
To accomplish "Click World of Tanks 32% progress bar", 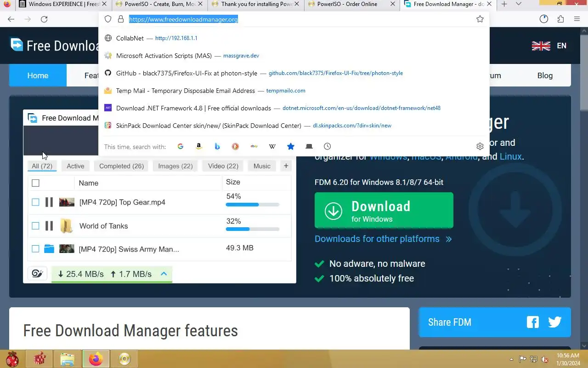I will 252,229.
